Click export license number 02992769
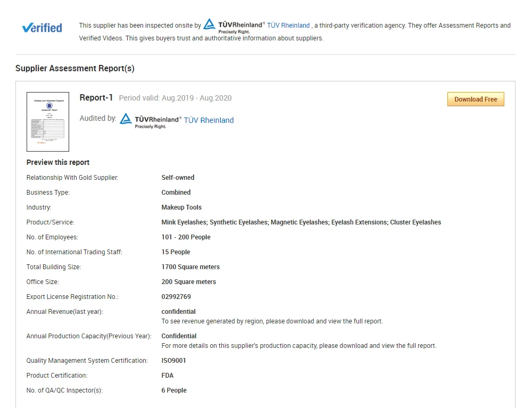 (176, 297)
